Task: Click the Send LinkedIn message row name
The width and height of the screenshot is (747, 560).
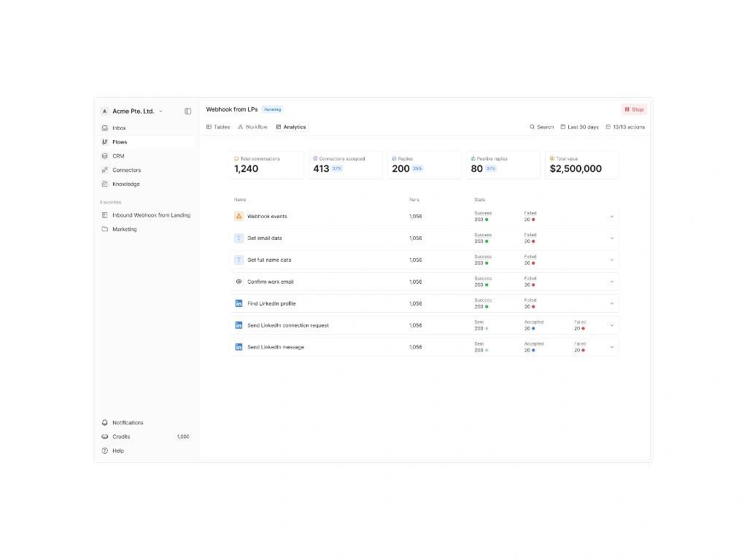Action: [275, 347]
